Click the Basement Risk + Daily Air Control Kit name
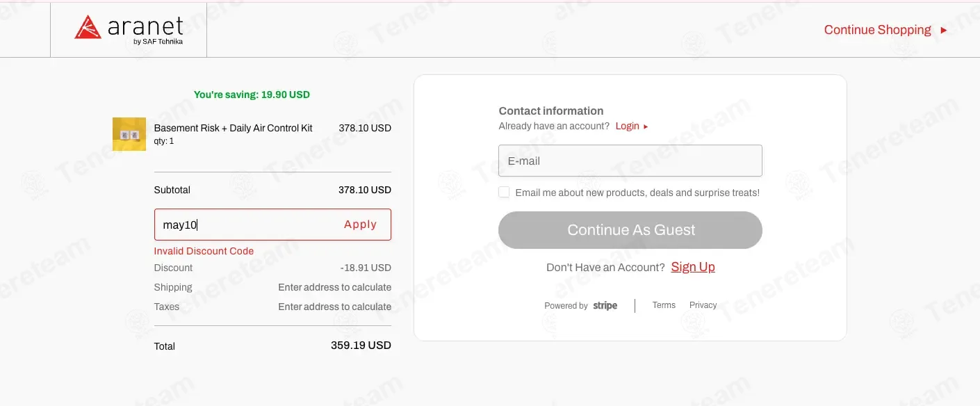980x406 pixels. pos(233,128)
